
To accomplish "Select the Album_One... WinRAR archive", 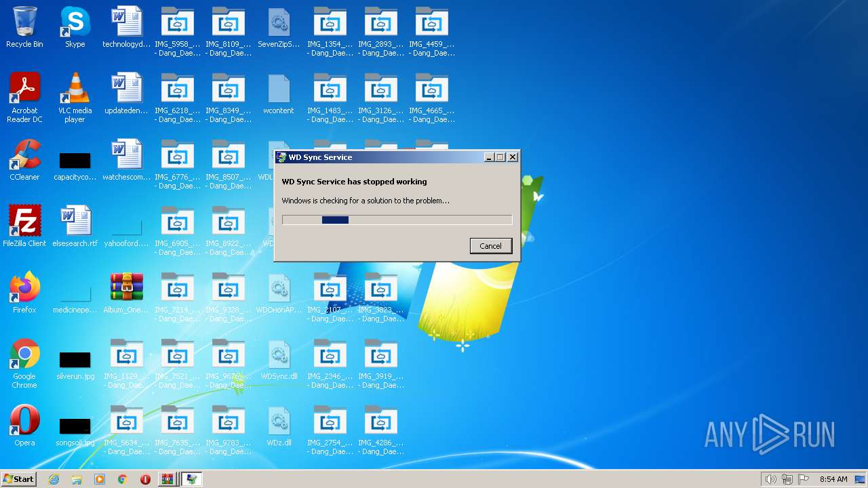I will pyautogui.click(x=126, y=293).
